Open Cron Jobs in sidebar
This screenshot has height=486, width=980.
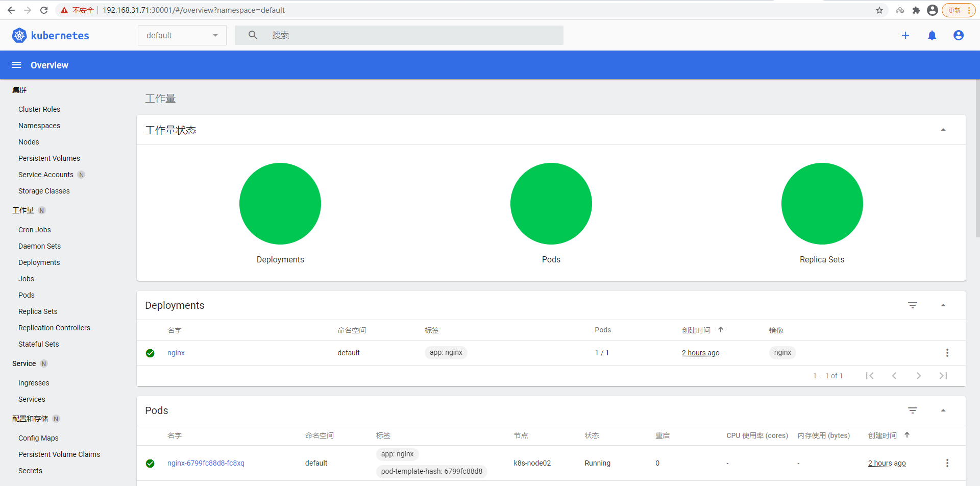point(35,230)
